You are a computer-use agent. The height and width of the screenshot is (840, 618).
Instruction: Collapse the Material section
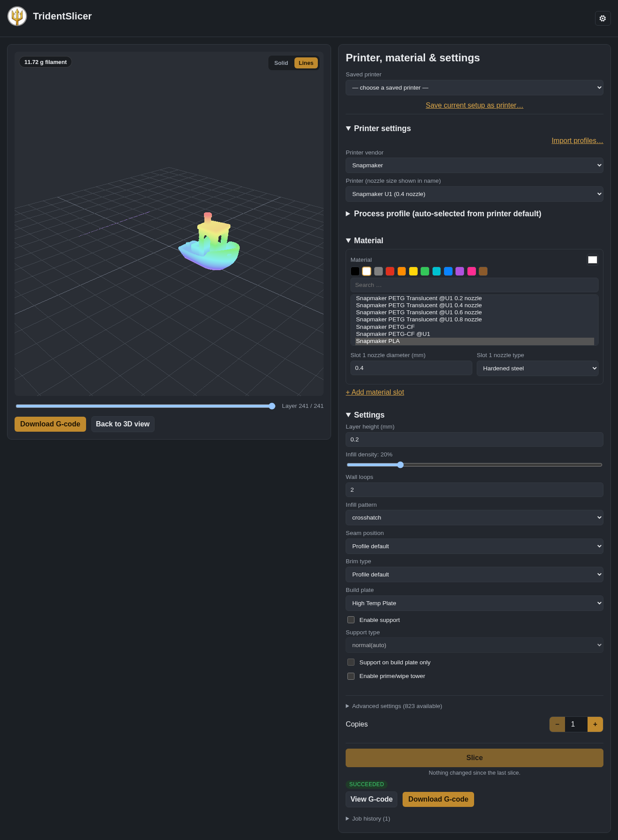pyautogui.click(x=364, y=241)
